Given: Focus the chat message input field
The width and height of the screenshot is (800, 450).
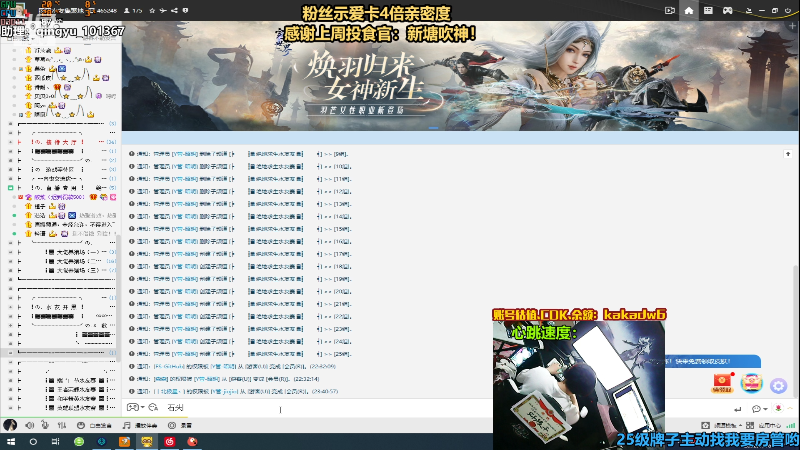Looking at the screenshot, I should (x=327, y=408).
